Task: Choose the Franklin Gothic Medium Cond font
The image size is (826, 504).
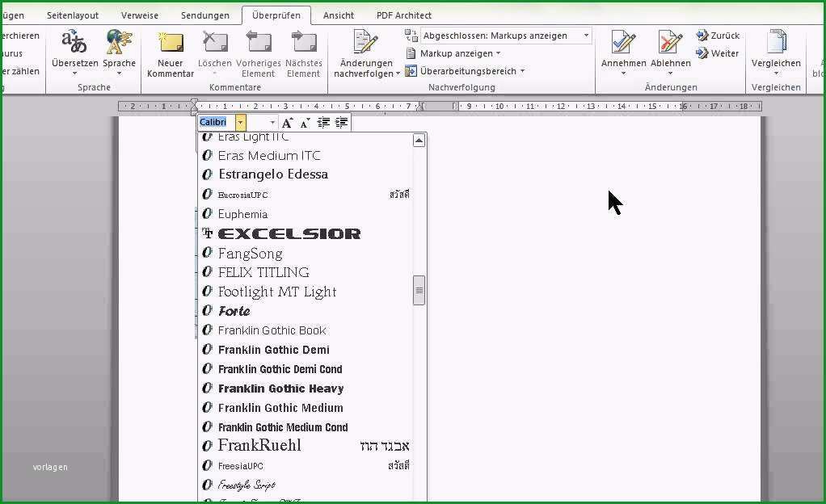Action: click(x=306, y=427)
